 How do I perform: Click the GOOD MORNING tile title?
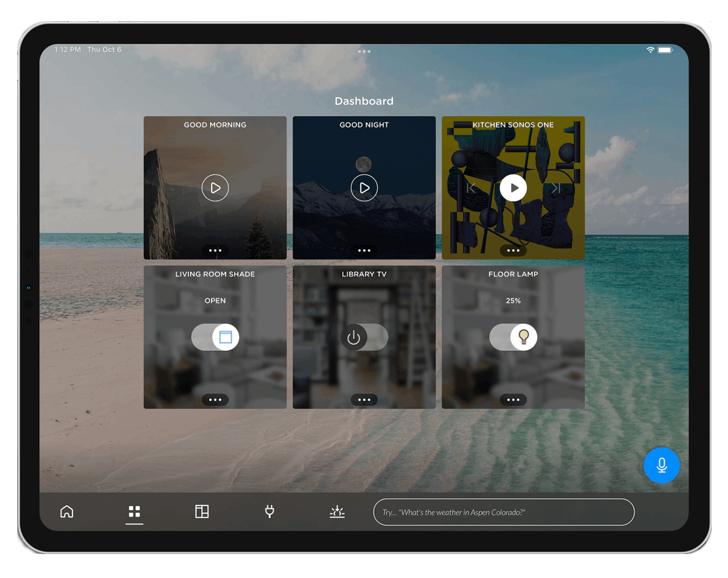tap(215, 125)
